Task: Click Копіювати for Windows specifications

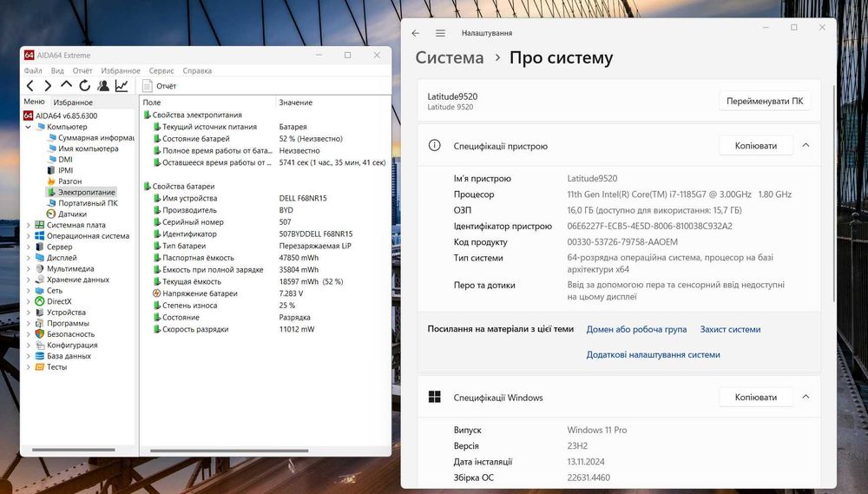Action: pyautogui.click(x=756, y=397)
